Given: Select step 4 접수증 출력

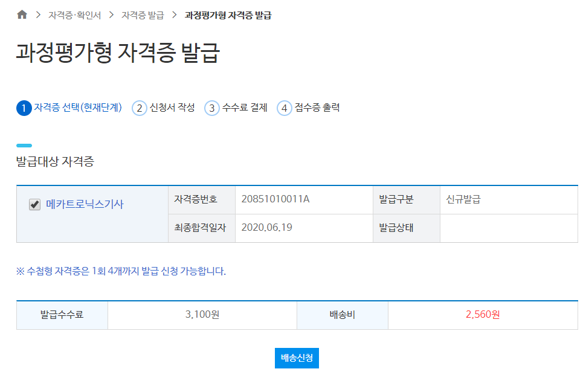Looking at the screenshot, I should pyautogui.click(x=308, y=108).
